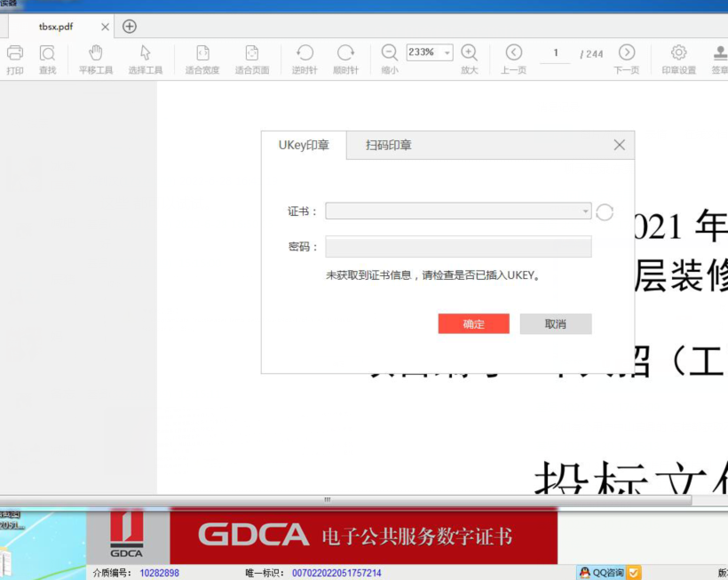728x580 pixels.
Task: Rotate page counterclockwise (逆时针)
Action: (x=305, y=54)
